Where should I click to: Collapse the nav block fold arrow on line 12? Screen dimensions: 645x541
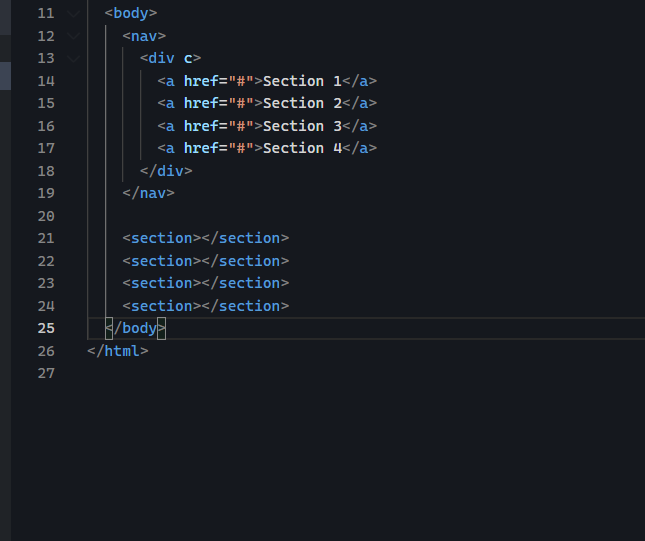click(x=73, y=36)
